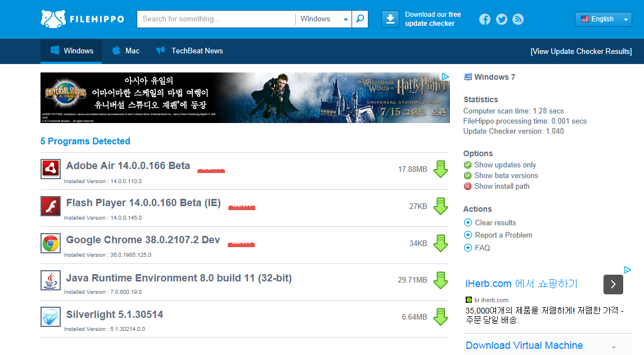Click the Clear results arrow icon
The image size is (644, 355).
tap(468, 222)
